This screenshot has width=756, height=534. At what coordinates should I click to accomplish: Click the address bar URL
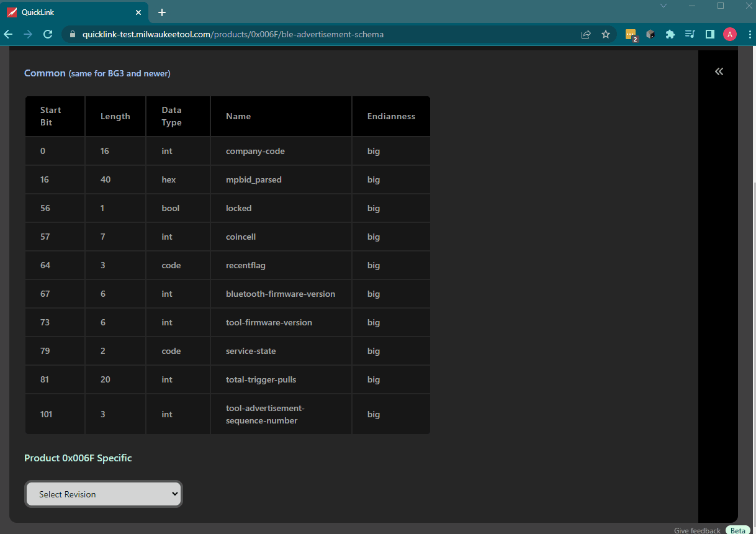233,35
